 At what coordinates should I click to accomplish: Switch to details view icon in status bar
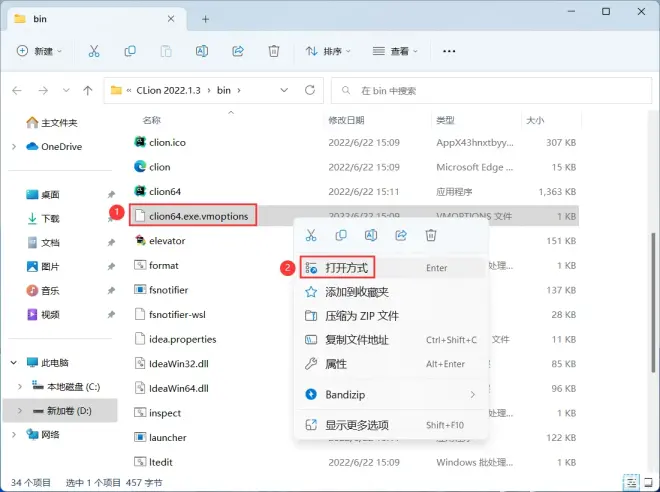click(631, 482)
